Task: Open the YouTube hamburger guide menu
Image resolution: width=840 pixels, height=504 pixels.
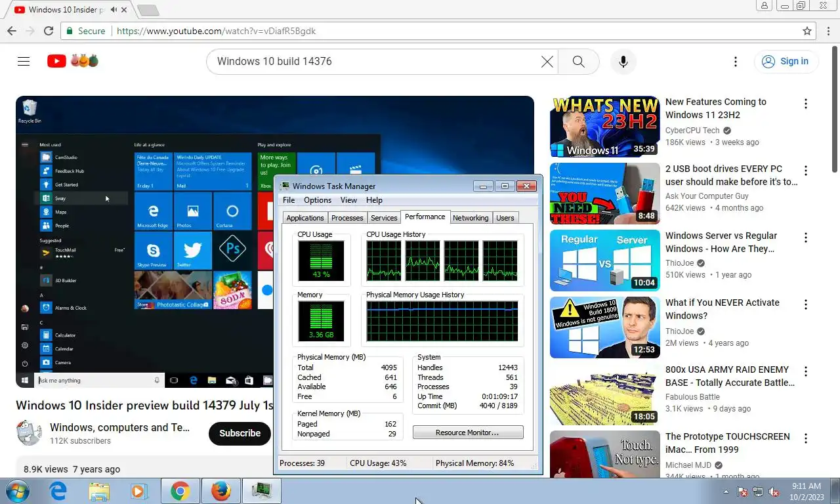Action: pyautogui.click(x=24, y=61)
